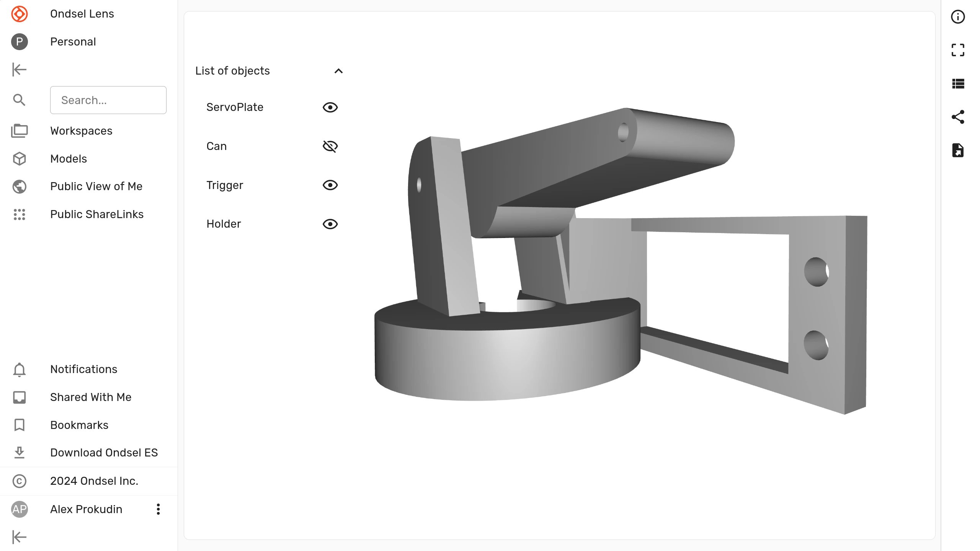Click Download Ondsel ES button
The image size is (980, 551).
point(105,453)
